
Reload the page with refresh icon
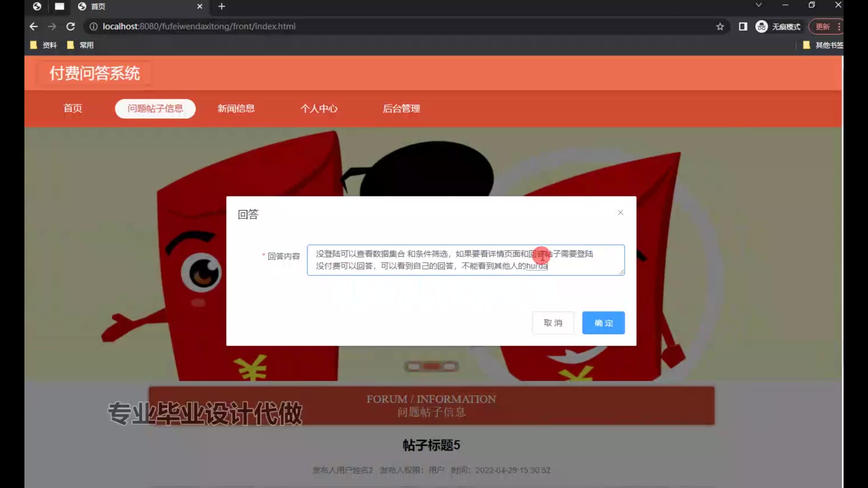(71, 27)
